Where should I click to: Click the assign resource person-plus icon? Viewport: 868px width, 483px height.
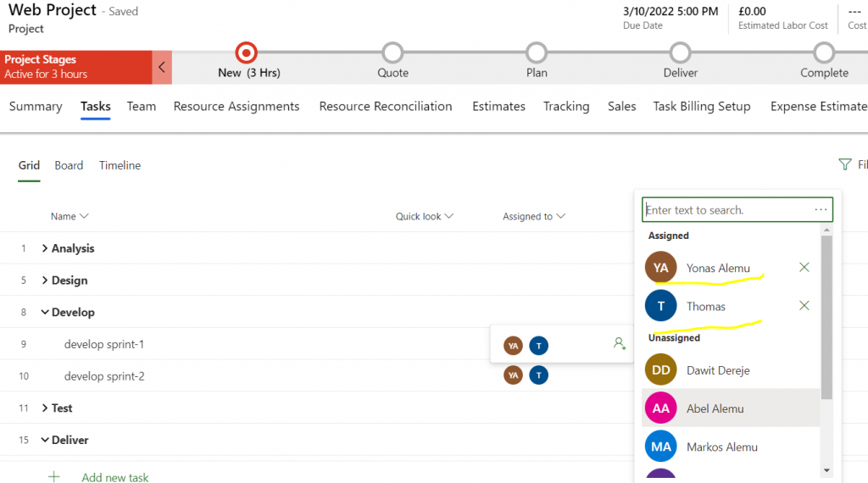coord(620,344)
